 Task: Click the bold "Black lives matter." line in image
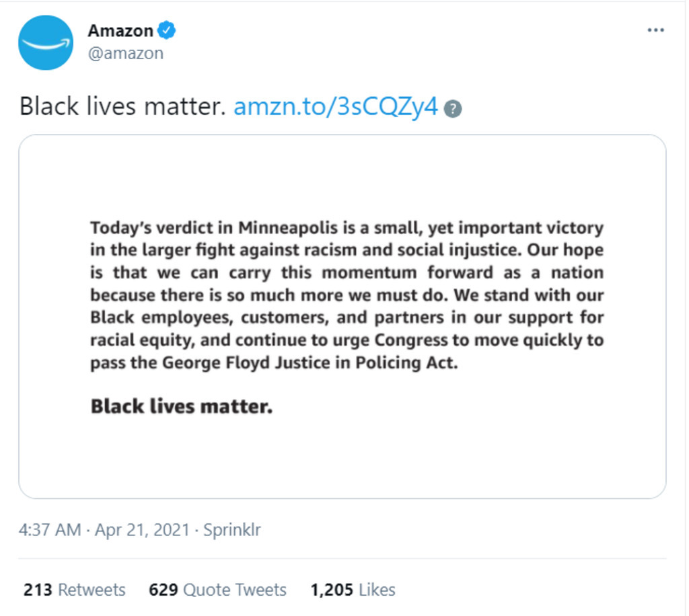pyautogui.click(x=182, y=406)
